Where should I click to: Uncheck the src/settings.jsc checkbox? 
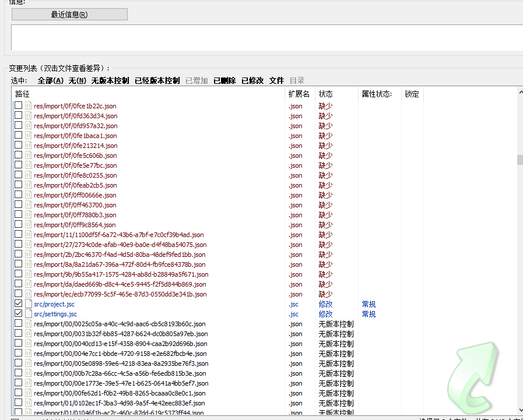(x=18, y=313)
